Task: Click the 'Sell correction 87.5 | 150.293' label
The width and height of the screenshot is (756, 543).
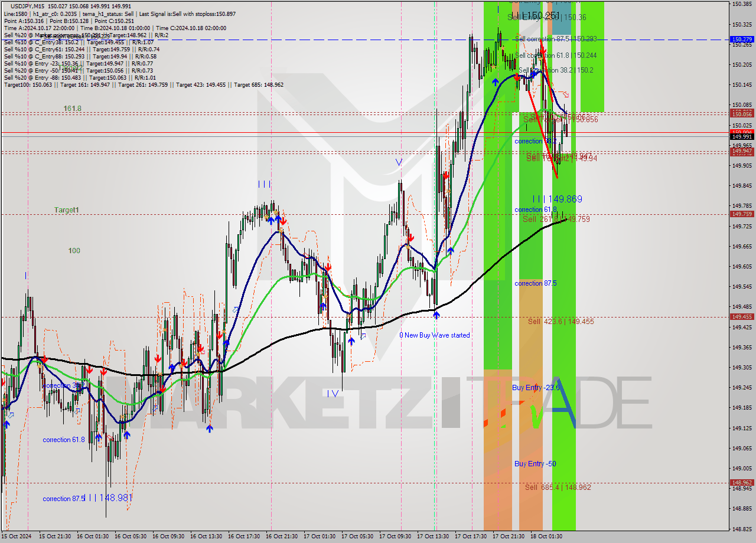Action: [555, 39]
